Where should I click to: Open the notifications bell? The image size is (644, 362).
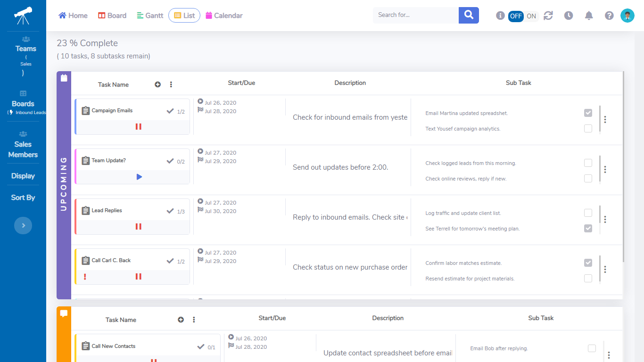[x=589, y=16]
